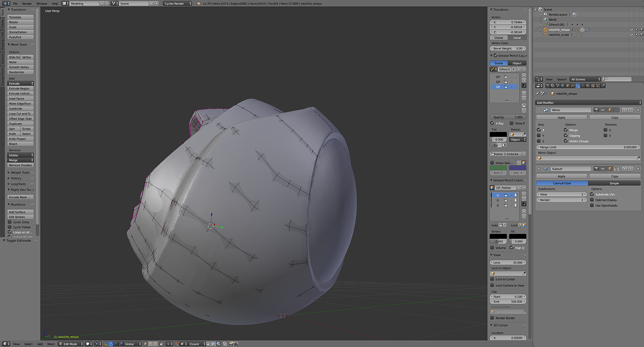Click the Extrude Region button

coord(21,89)
